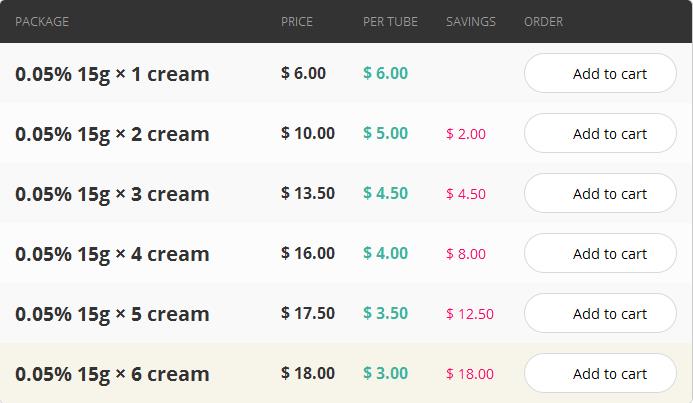Select the 0.05% 15g × 6 cream package name
This screenshot has width=693, height=403.
pos(112,375)
